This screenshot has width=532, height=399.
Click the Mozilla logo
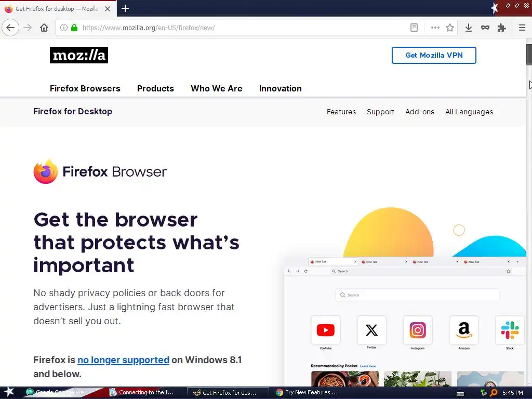(79, 55)
